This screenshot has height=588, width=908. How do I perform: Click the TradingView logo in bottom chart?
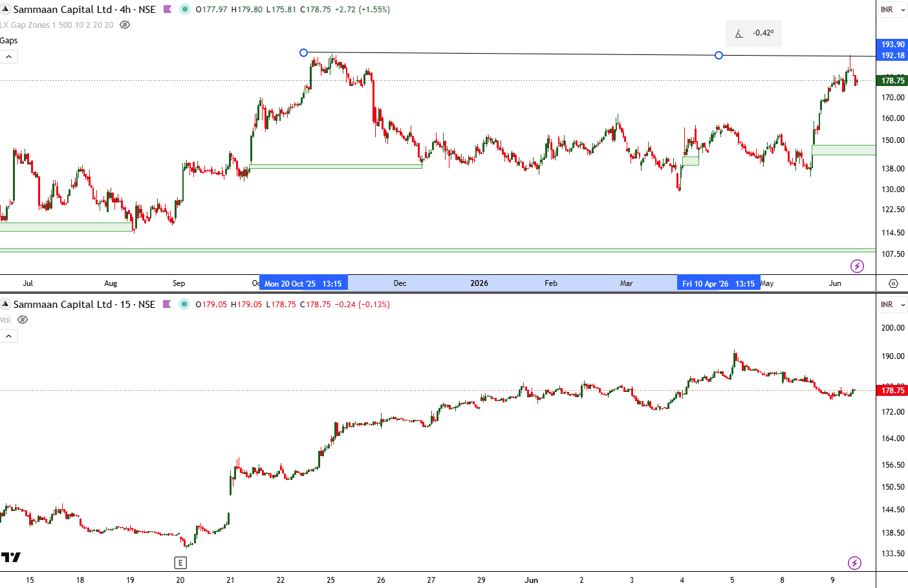pyautogui.click(x=11, y=557)
